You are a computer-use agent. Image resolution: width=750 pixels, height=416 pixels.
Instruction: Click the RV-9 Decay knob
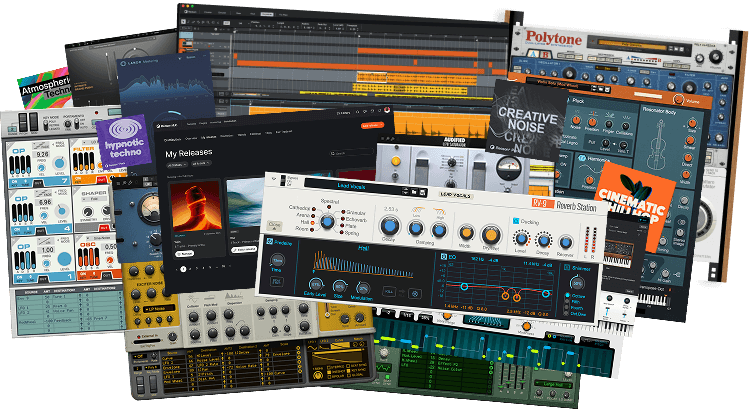(389, 226)
